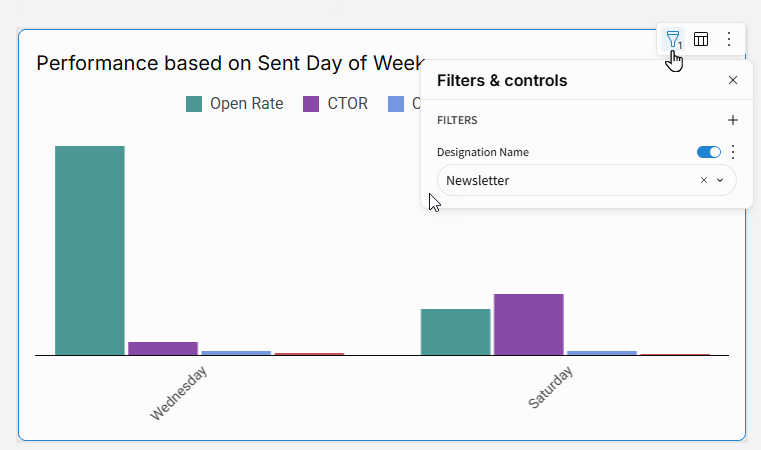Toggle off the Designation Name filter switch
Image resolution: width=761 pixels, height=450 pixels.
tap(708, 152)
